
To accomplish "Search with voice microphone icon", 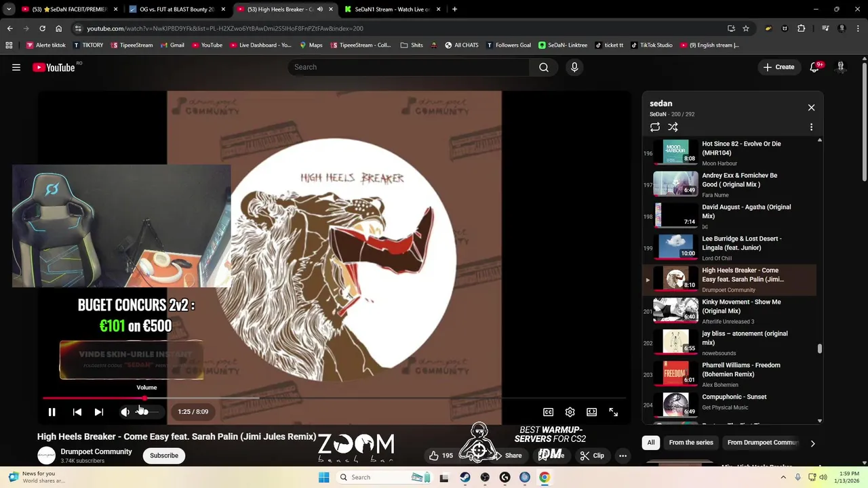I will point(574,67).
